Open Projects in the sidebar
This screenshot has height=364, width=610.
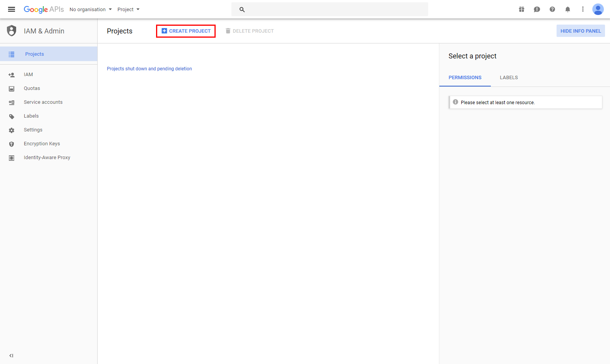(x=48, y=54)
